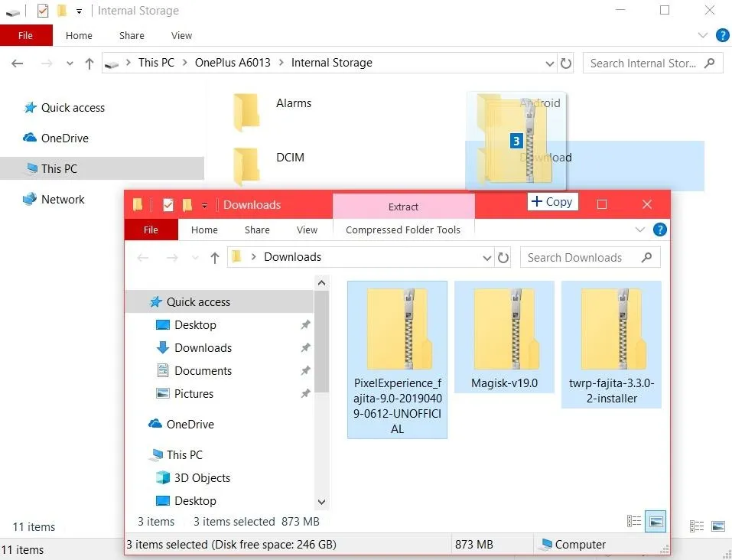
Task: Open help in Downloads window
Action: [659, 230]
